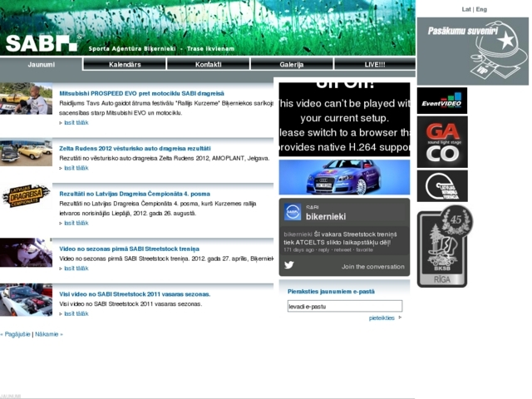The image size is (532, 399).
Task: Click 'lasīt tālāk' under Dragreisa Čempionāta article
Action: (x=76, y=223)
